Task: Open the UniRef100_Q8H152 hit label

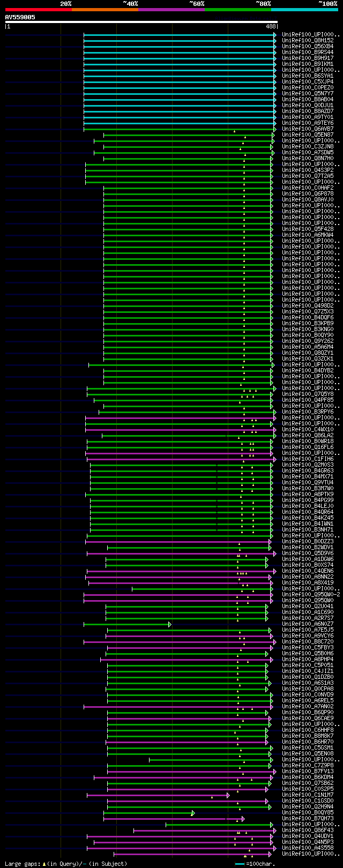Action: point(308,40)
